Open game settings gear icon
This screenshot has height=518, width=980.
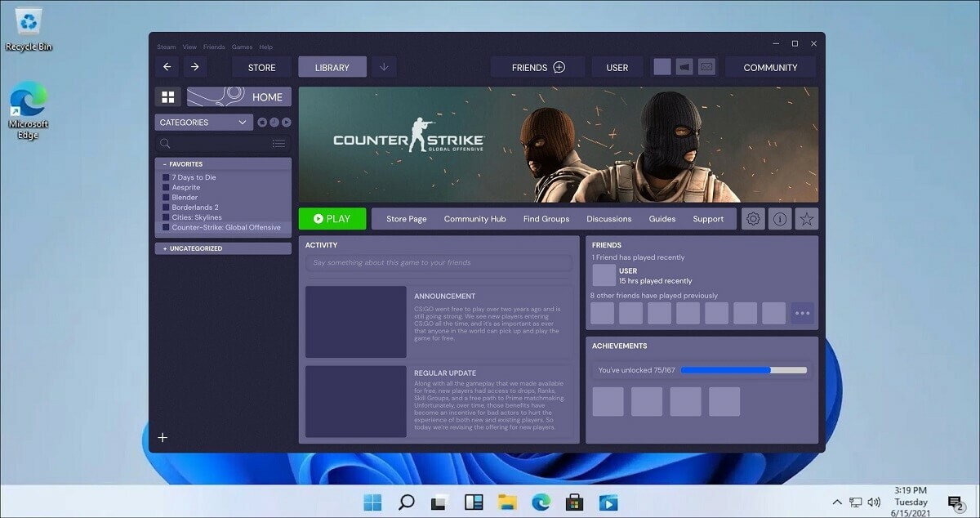click(x=754, y=219)
